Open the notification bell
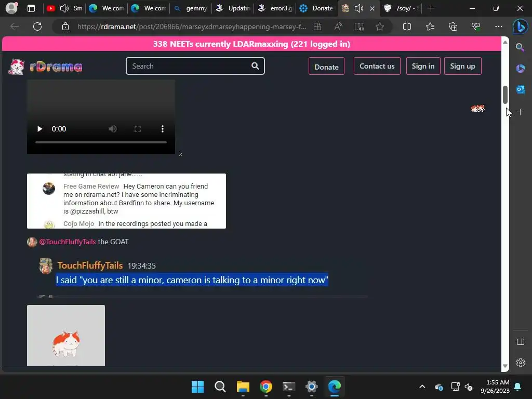Viewport: 532px width, 399px height. (x=518, y=387)
